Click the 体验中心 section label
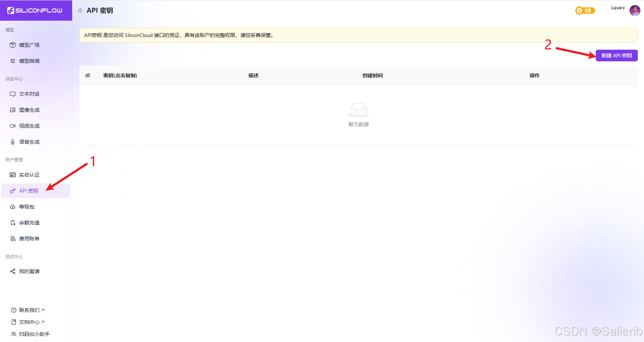This screenshot has width=644, height=342. [14, 79]
